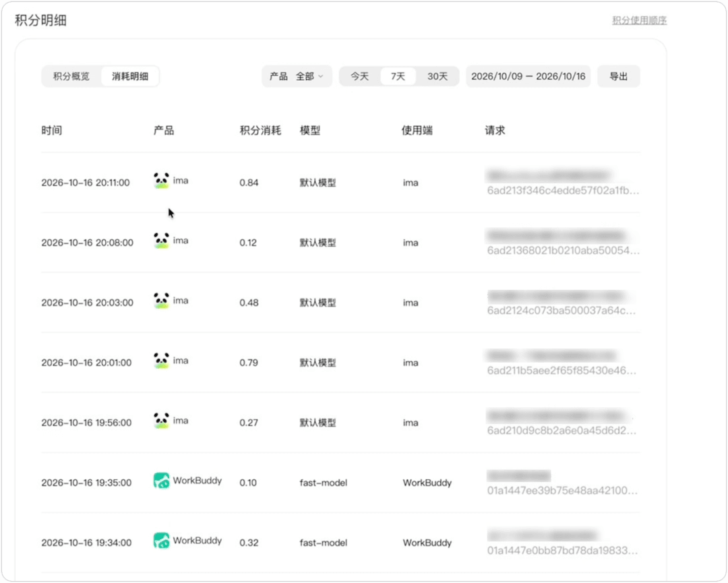
Task: Select the 消耗明细 tab
Action: [130, 76]
